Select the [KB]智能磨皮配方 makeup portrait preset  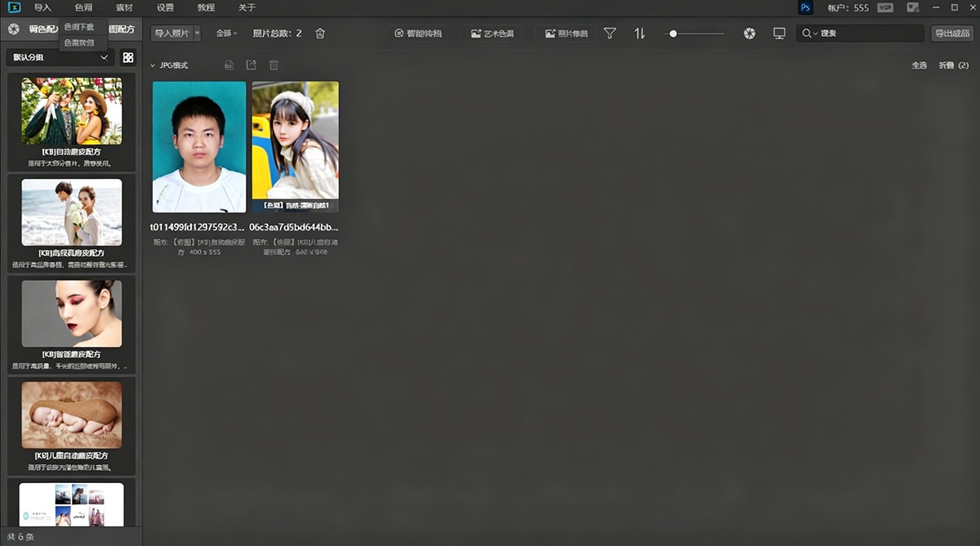click(x=72, y=314)
